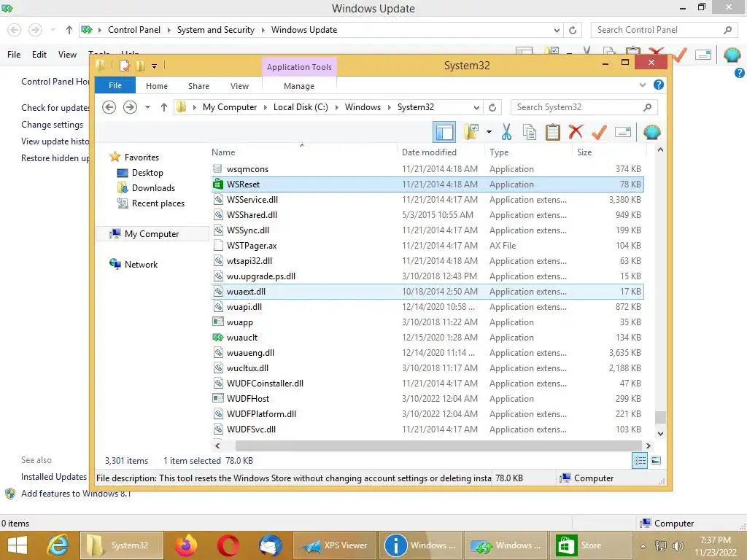Open the File tab in System32

[x=115, y=85]
